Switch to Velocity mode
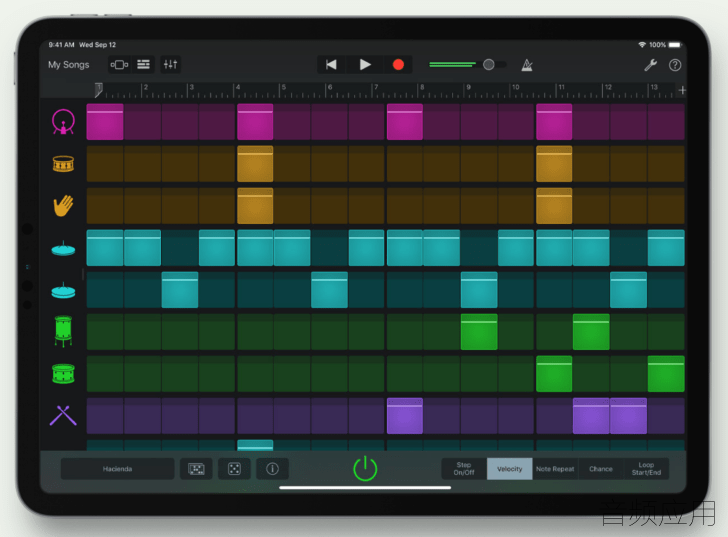728x537 pixels. tap(509, 469)
